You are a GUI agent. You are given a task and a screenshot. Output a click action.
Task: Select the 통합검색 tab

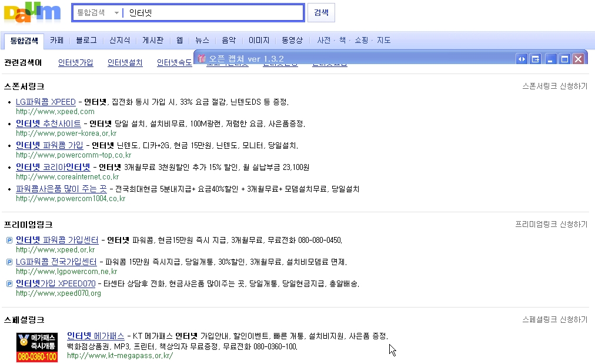pos(24,41)
